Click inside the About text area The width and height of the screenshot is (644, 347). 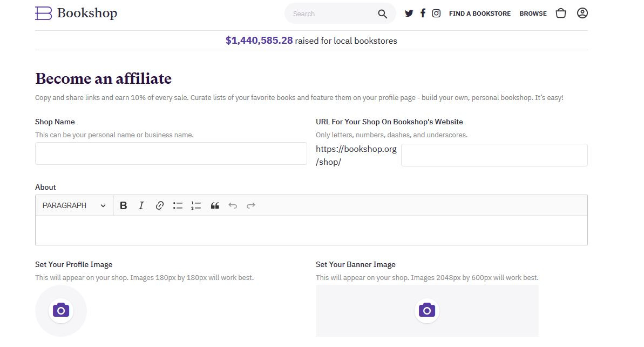311,231
